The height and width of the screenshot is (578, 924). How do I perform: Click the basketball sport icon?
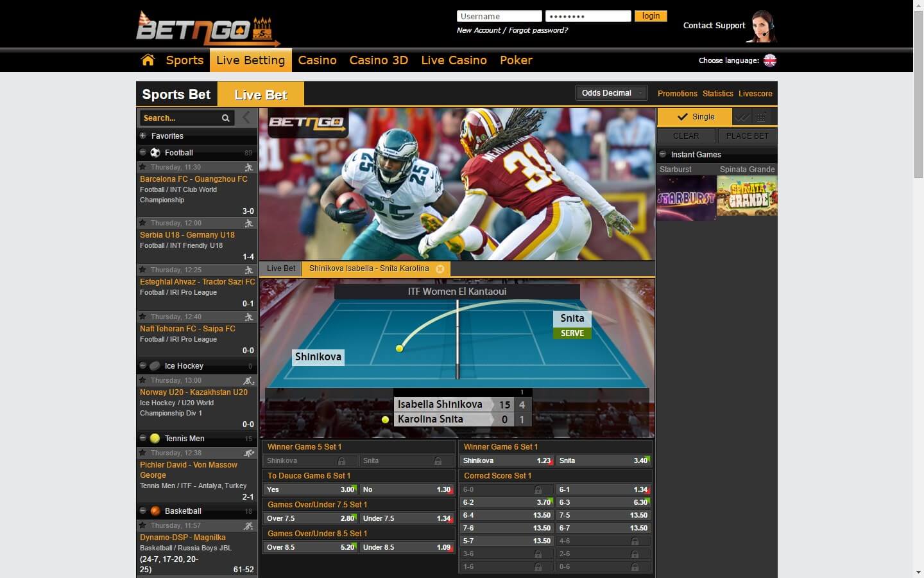click(x=155, y=511)
